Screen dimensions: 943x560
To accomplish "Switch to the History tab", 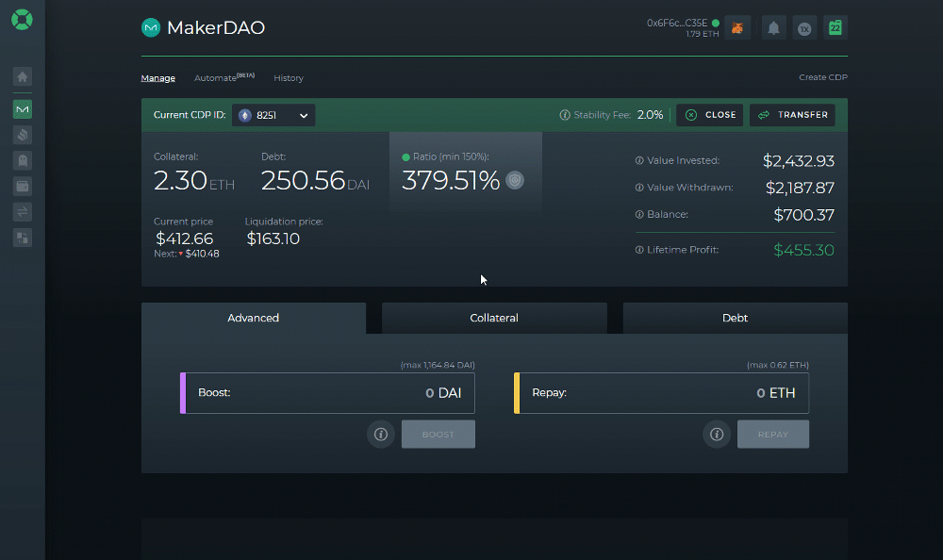I will [289, 78].
